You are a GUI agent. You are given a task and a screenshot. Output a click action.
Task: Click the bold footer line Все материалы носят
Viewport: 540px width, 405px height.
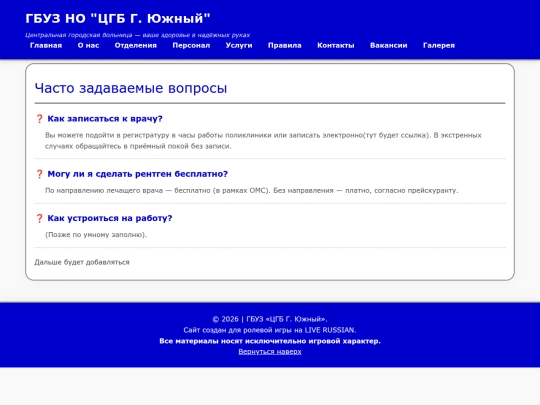(270, 341)
